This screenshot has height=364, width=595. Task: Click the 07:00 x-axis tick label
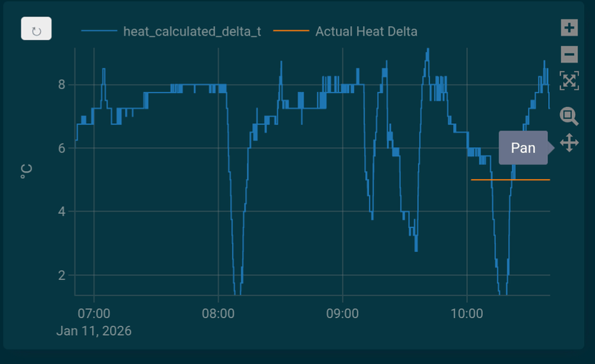pos(94,313)
